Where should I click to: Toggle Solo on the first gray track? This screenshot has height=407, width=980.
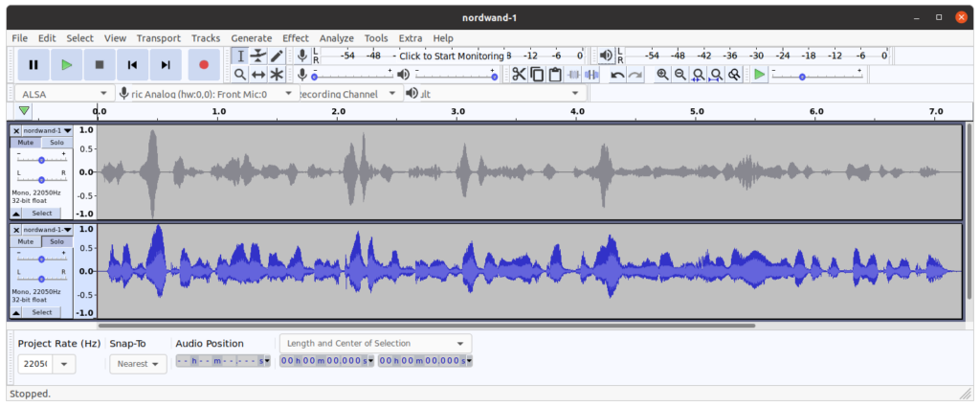point(56,143)
